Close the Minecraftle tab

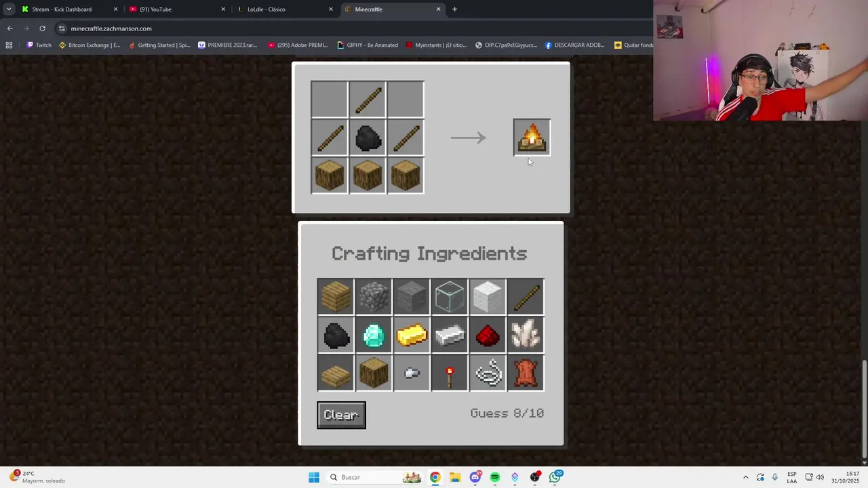[438, 9]
